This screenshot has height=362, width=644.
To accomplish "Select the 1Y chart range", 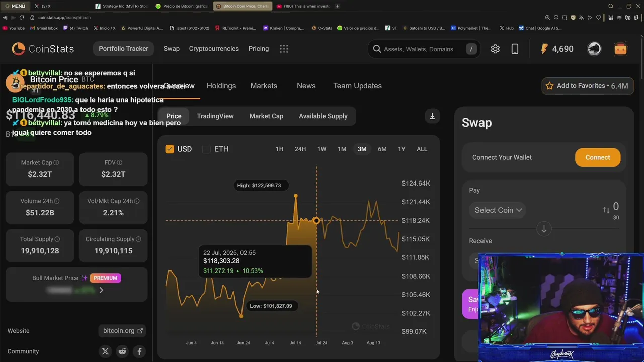I will point(401,149).
